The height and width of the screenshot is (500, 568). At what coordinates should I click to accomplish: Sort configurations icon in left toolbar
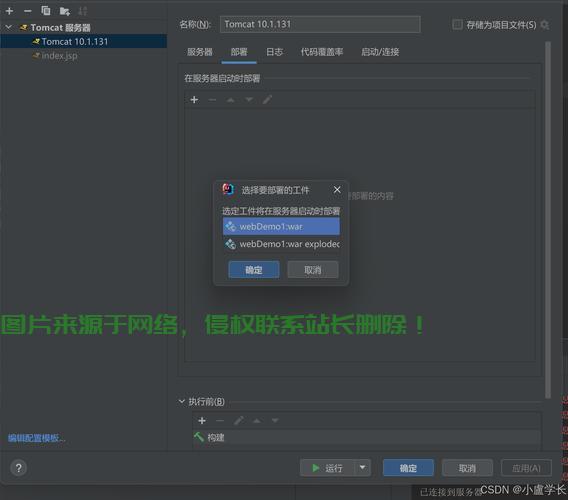coord(83,11)
